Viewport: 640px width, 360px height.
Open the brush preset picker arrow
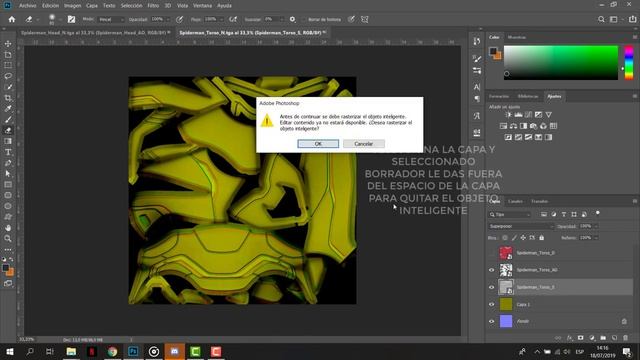60,19
